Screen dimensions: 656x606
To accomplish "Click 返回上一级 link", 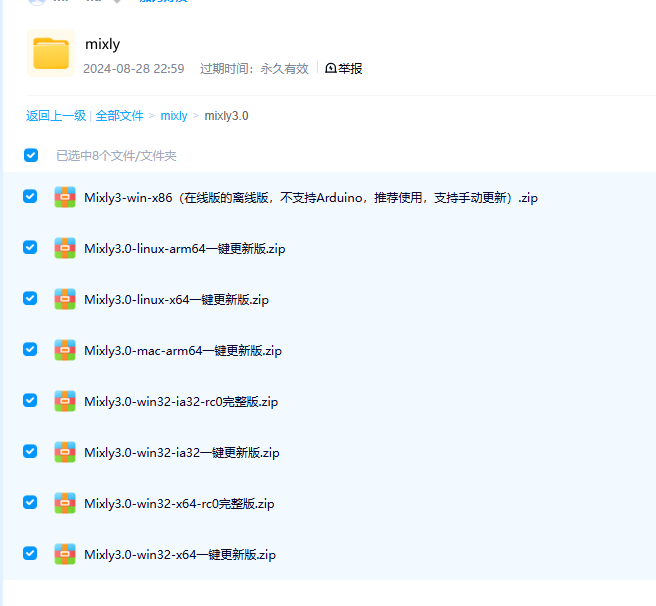I will 56,116.
